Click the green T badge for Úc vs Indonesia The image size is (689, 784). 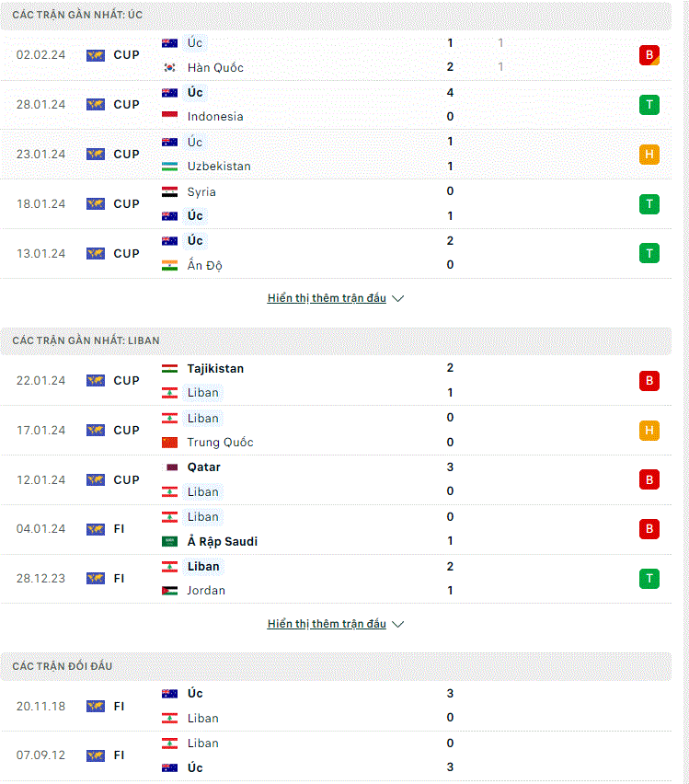coord(649,105)
